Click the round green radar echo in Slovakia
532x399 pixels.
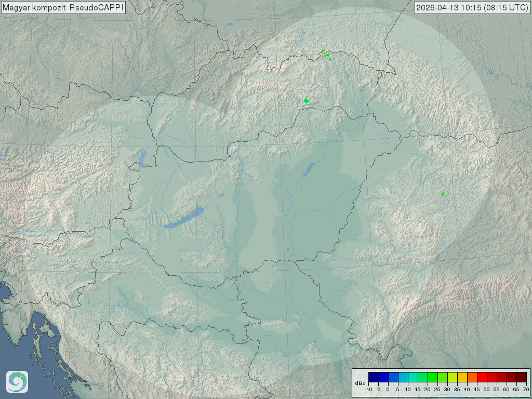click(307, 100)
